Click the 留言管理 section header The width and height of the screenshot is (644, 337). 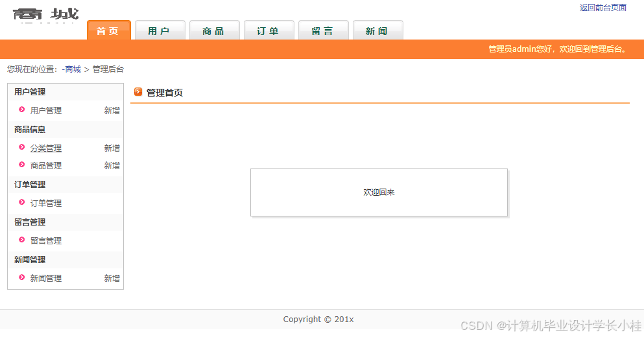tap(30, 222)
